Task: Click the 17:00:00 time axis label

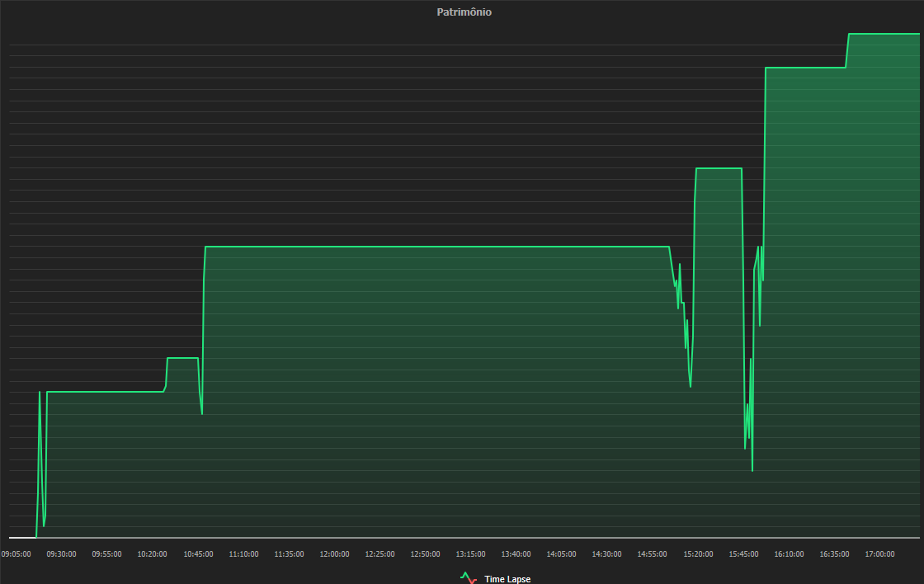Action: 879,554
